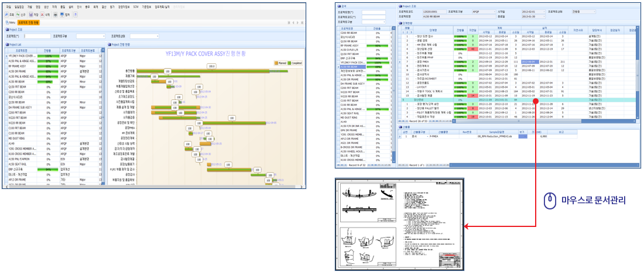Click the drawing document thumbnail preview
The width and height of the screenshot is (644, 272).
400,224
